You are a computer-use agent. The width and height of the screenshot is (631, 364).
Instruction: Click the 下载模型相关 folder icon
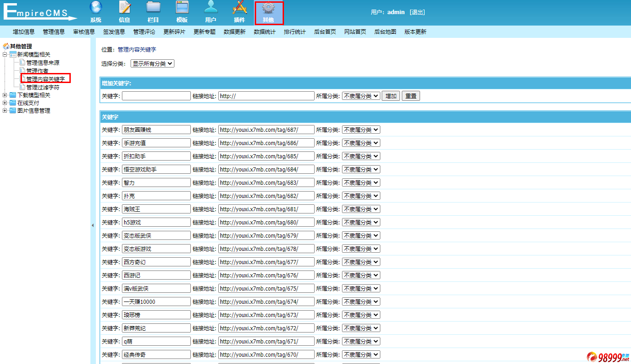point(13,95)
